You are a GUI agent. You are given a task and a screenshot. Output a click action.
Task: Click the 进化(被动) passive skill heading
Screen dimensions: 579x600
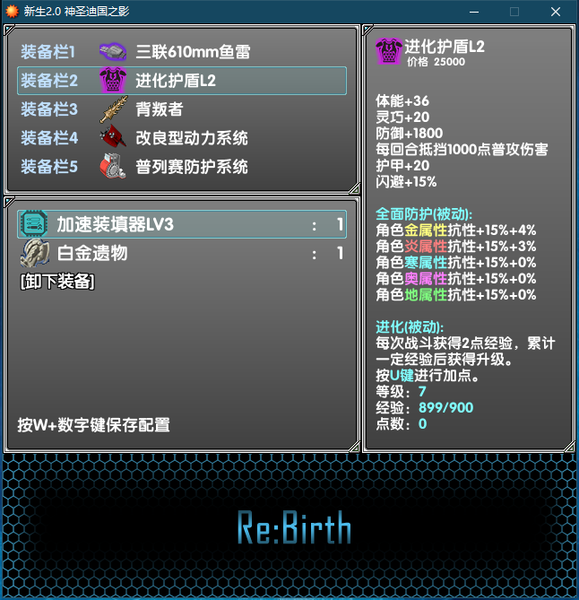click(409, 328)
